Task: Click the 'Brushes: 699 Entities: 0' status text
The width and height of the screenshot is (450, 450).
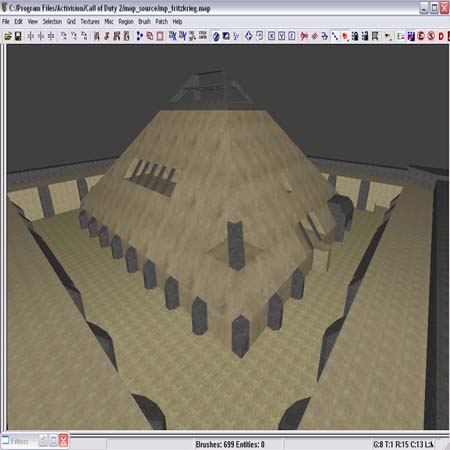Action: coord(230,444)
